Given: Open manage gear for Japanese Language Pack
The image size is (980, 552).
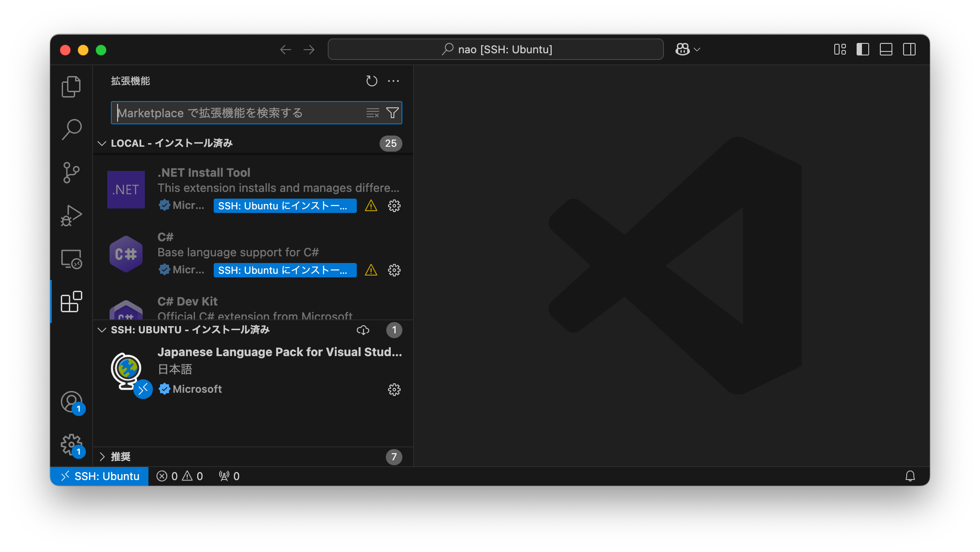Looking at the screenshot, I should [x=394, y=390].
